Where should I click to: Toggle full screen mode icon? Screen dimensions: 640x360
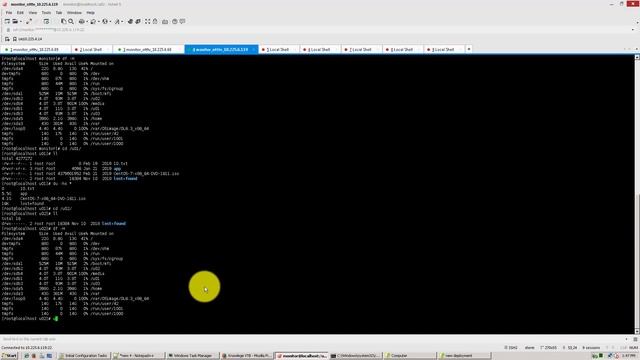147,21
